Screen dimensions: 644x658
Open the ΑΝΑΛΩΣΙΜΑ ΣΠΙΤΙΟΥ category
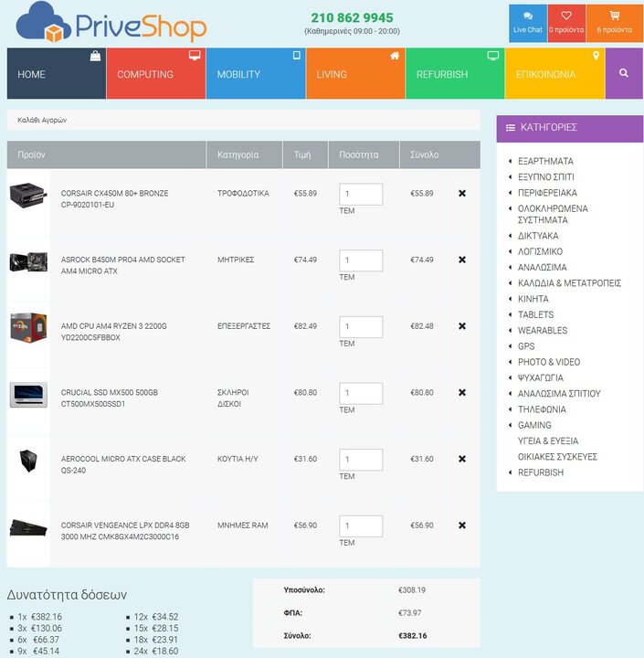pyautogui.click(x=559, y=394)
